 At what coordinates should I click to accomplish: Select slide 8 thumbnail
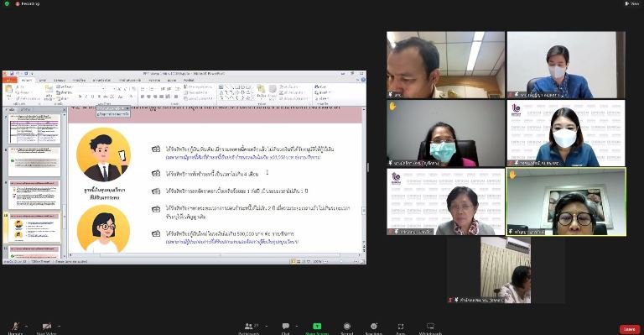pyautogui.click(x=34, y=161)
